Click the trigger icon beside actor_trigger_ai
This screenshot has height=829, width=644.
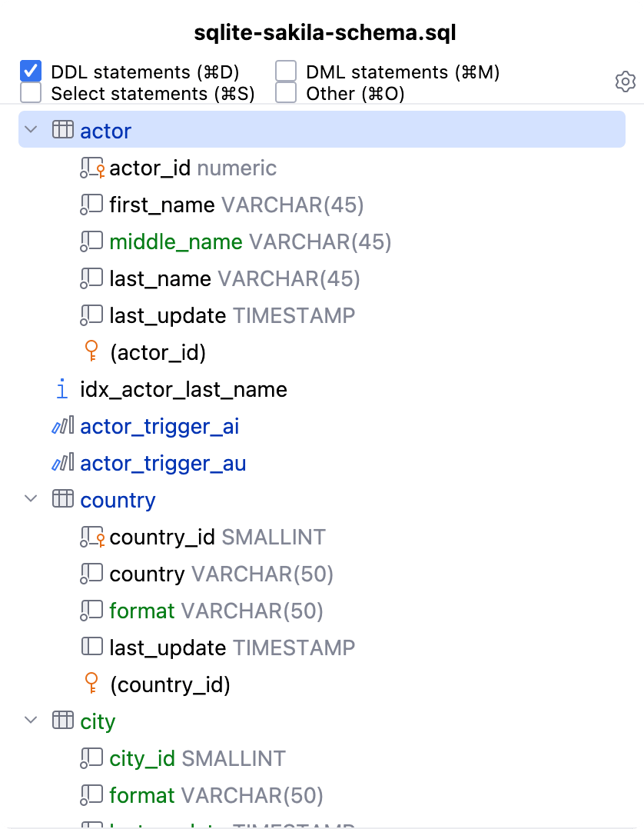tap(61, 426)
